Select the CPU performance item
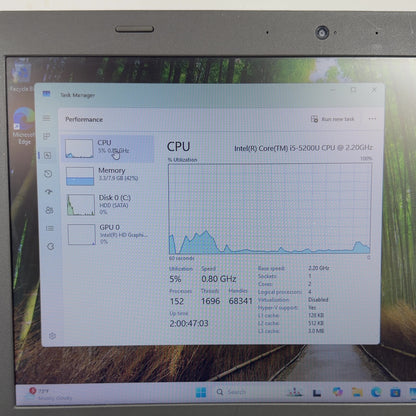 point(108,149)
